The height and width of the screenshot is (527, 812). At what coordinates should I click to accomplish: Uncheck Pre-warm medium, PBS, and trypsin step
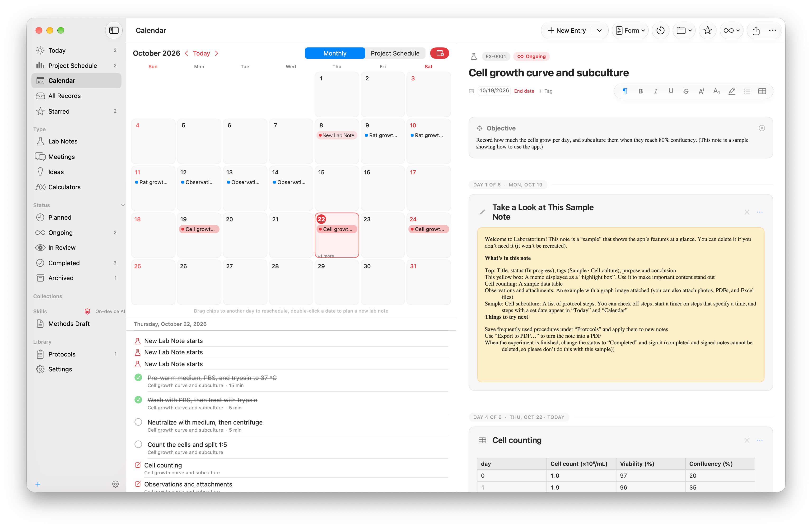click(x=138, y=377)
